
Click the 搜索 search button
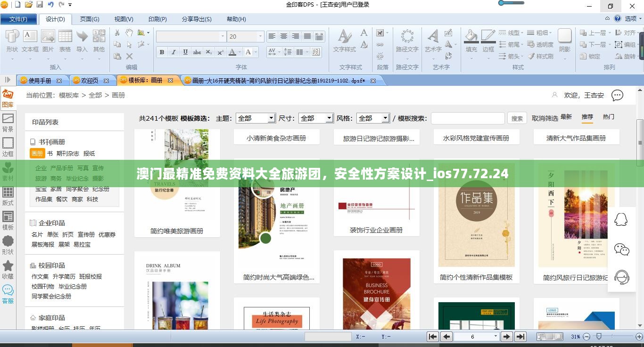517,118
